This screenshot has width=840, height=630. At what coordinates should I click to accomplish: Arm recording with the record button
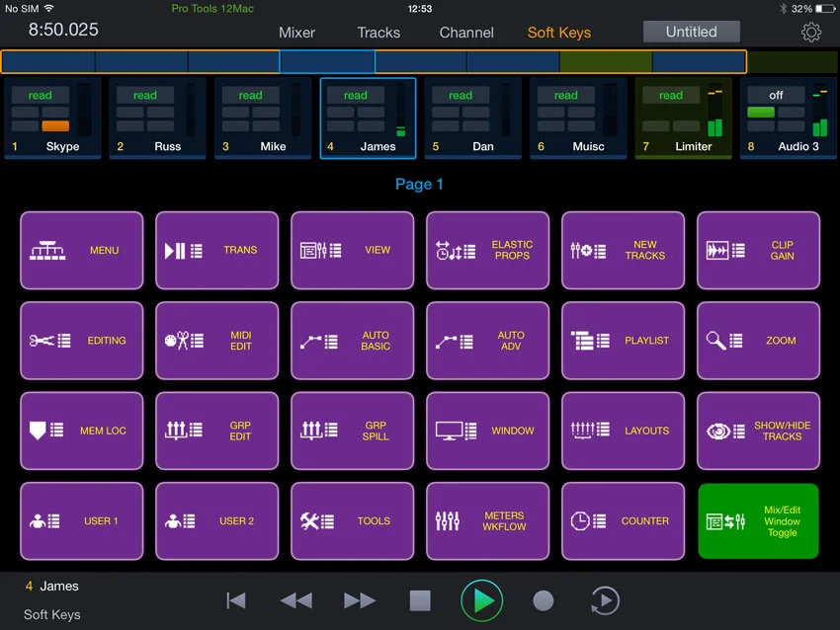click(544, 600)
